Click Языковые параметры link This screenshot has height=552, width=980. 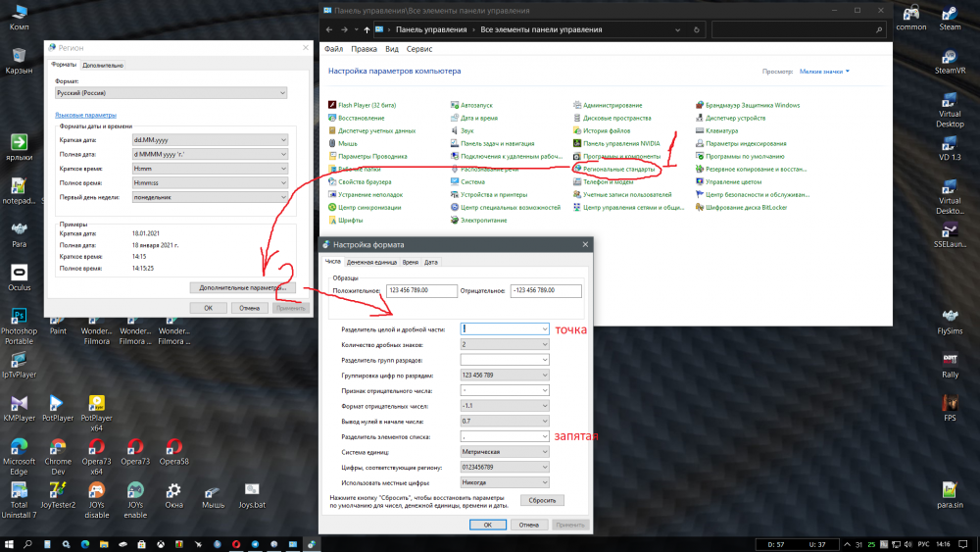pos(85,115)
